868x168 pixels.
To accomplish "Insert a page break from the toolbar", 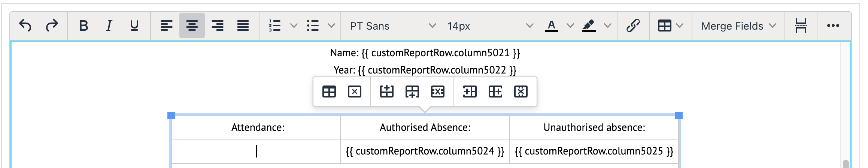I will [801, 25].
